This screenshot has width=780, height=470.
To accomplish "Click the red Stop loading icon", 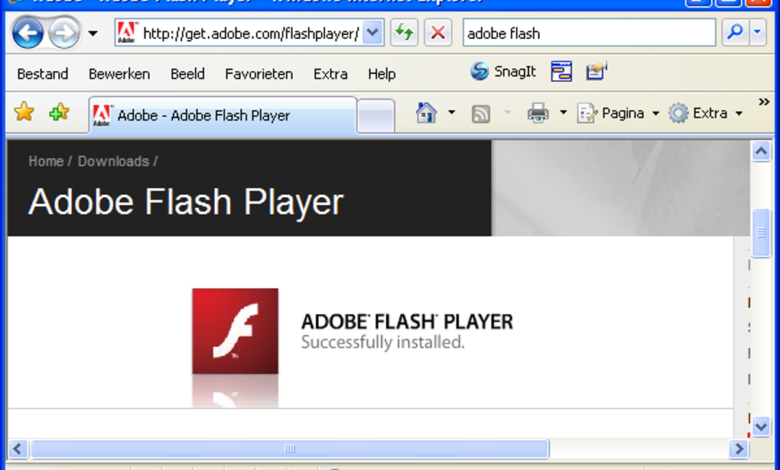I will 437,33.
